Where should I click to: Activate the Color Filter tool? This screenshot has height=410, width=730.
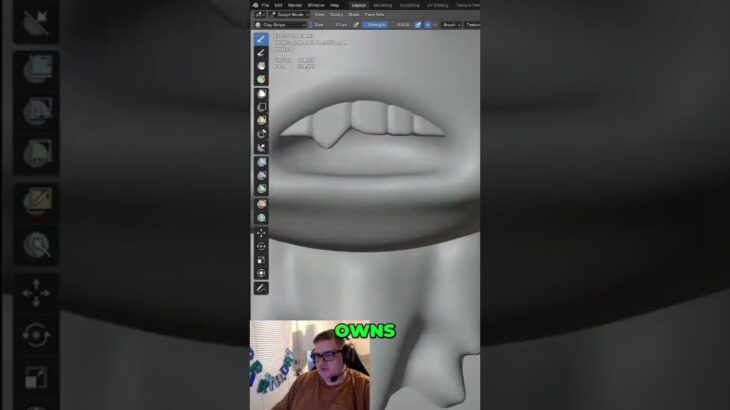click(x=261, y=189)
